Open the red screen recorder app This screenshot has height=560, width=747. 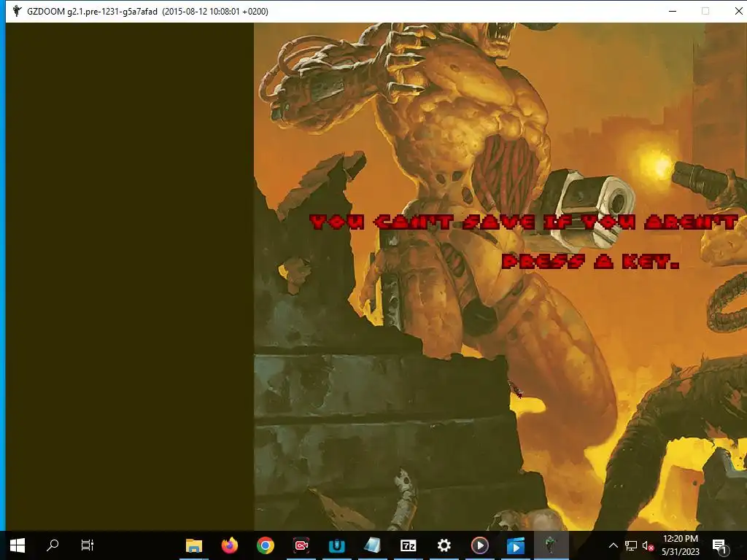click(x=301, y=545)
